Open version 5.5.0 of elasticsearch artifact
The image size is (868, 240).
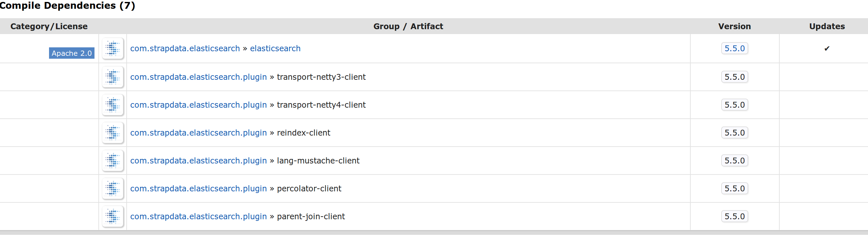pos(735,48)
